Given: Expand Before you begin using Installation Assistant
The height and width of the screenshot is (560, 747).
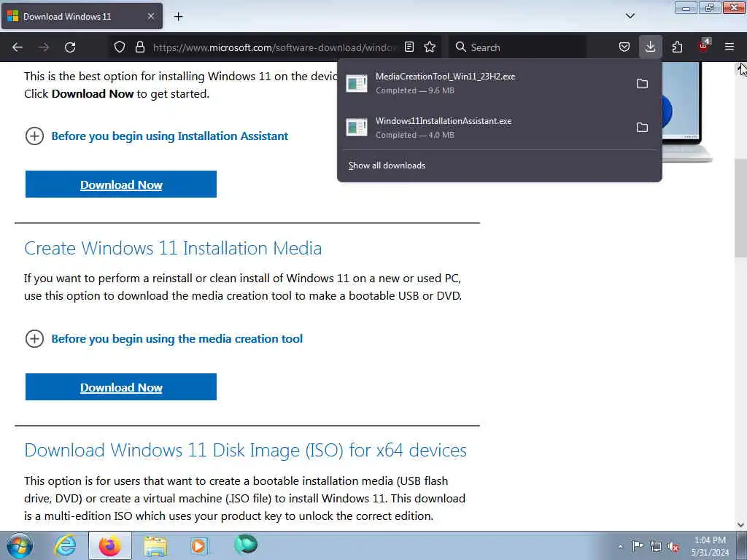Looking at the screenshot, I should [x=34, y=136].
